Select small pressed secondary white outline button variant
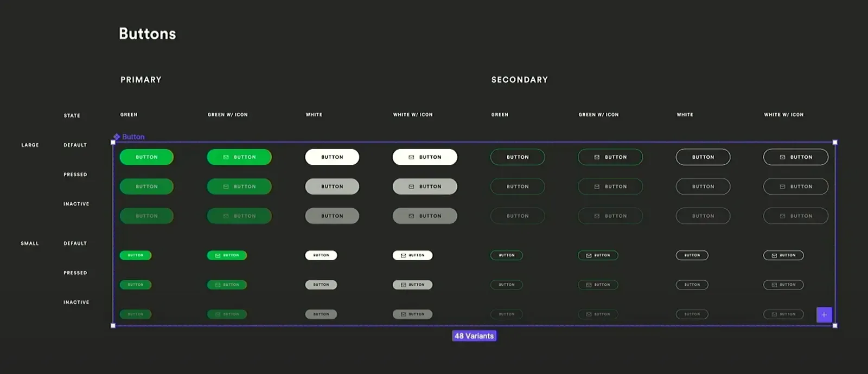The width and height of the screenshot is (868, 374). [x=692, y=285]
